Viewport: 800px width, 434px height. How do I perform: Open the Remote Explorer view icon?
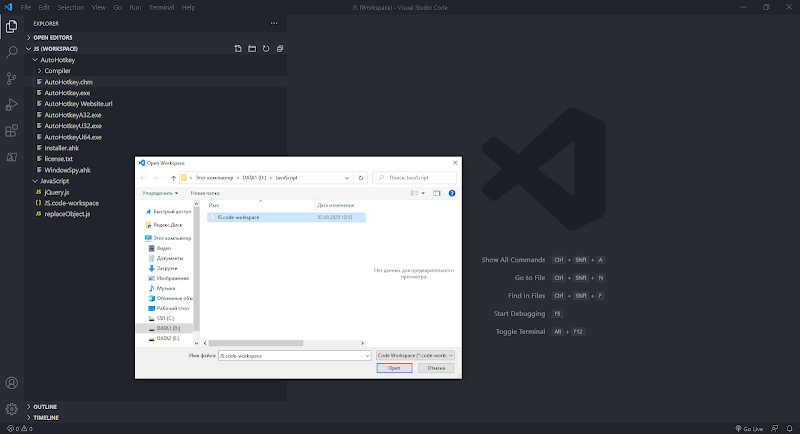(x=11, y=157)
